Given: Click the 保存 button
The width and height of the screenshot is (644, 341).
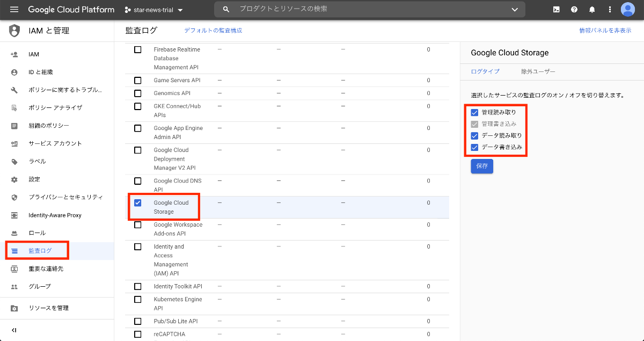Looking at the screenshot, I should [482, 166].
